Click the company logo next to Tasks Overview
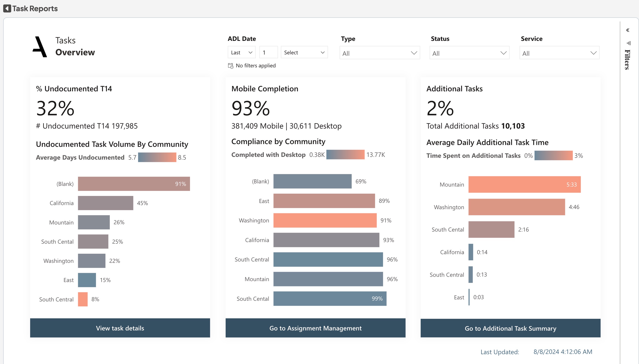The width and height of the screenshot is (639, 364). click(x=40, y=47)
